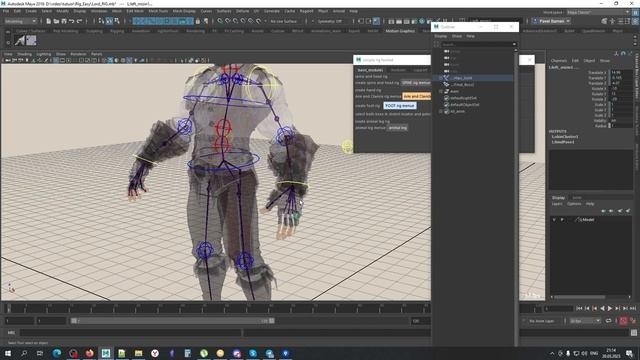The image size is (640, 360).
Task: Click the lock selection icon in status line
Action: [198, 21]
